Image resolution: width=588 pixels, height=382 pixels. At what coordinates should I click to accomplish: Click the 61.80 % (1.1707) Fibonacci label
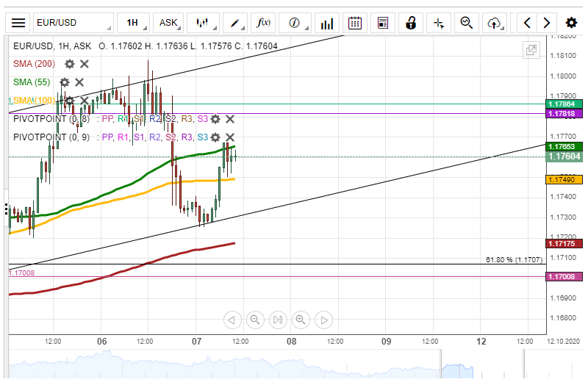click(514, 259)
